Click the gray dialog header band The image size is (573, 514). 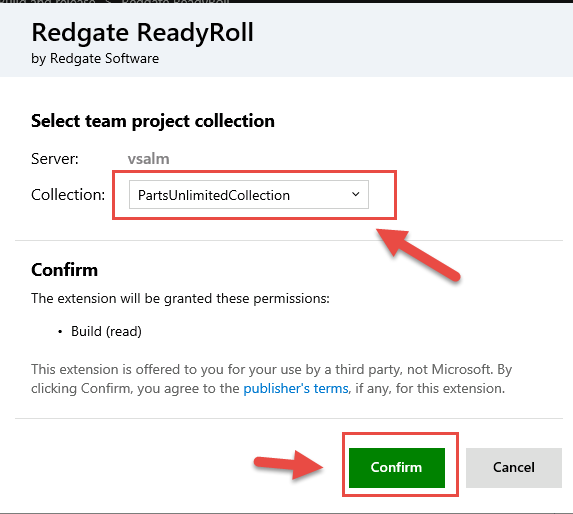[x=286, y=40]
